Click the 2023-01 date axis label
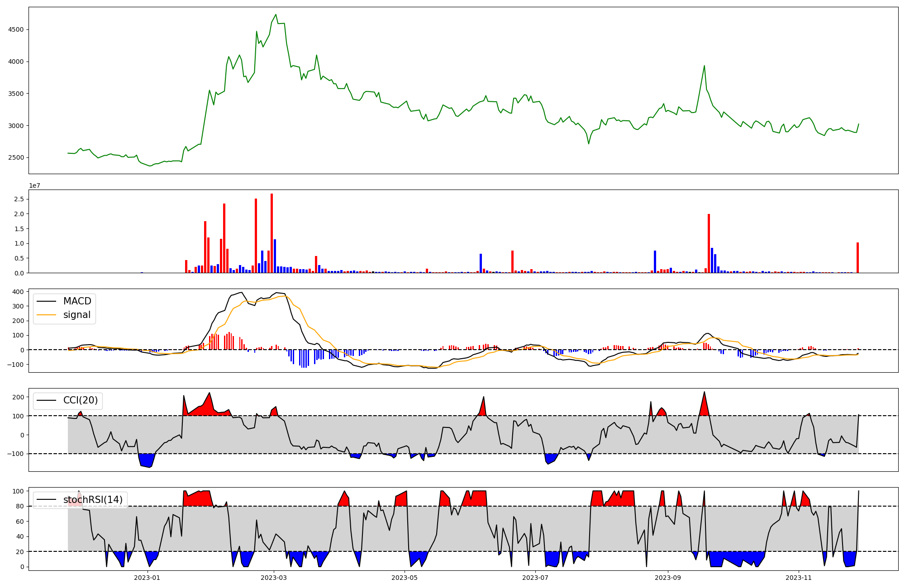 tap(147, 578)
